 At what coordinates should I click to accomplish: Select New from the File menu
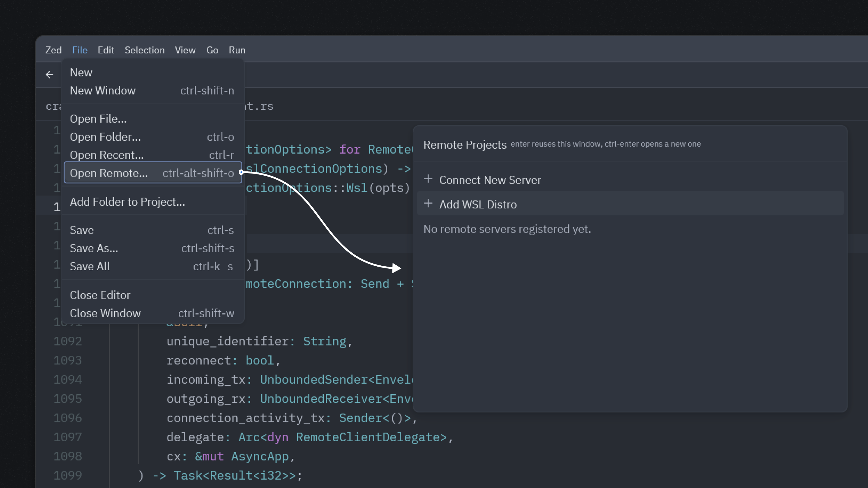pyautogui.click(x=81, y=72)
